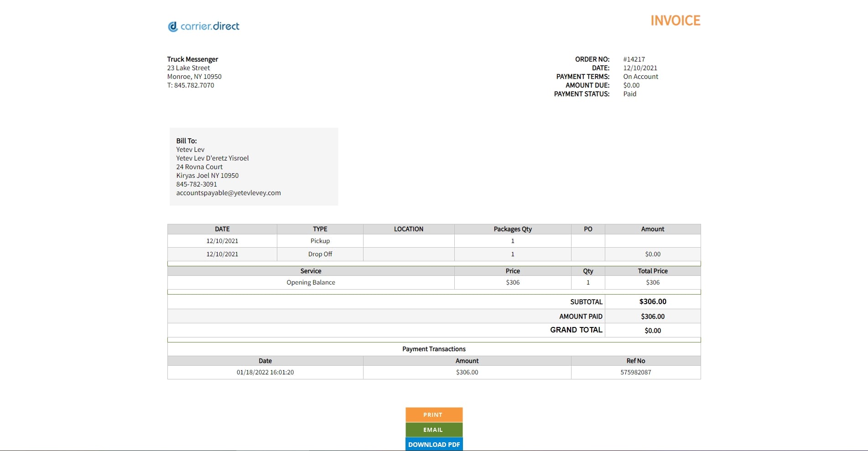Screen dimensions: 868x451
Task: Click the PRINT button
Action: pos(434,415)
